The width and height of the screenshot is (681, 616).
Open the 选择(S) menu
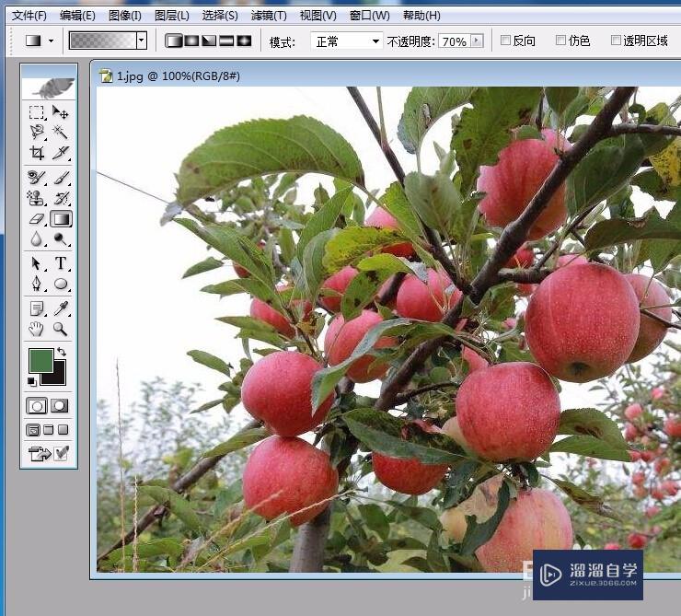pyautogui.click(x=220, y=16)
